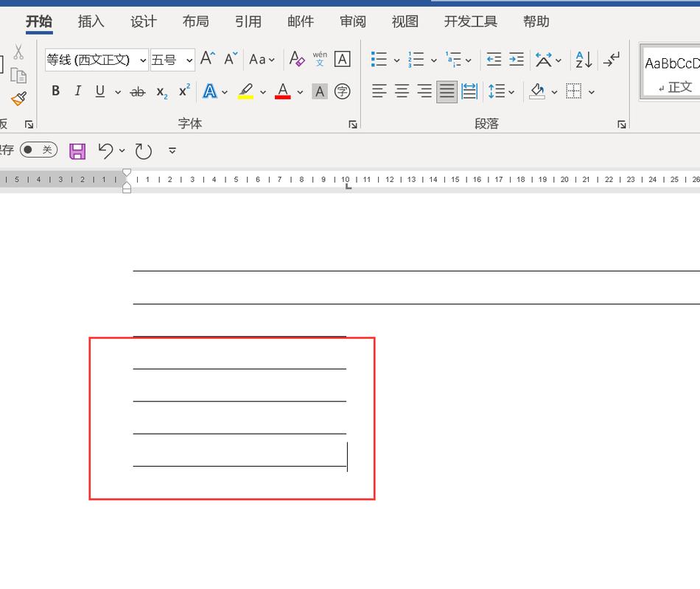Switch to the 插入 tab
Screen dimensions: 700x589
tap(91, 22)
